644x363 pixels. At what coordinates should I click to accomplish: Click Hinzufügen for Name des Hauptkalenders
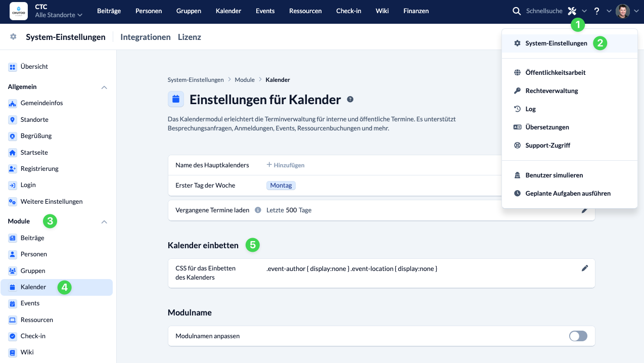pos(286,165)
